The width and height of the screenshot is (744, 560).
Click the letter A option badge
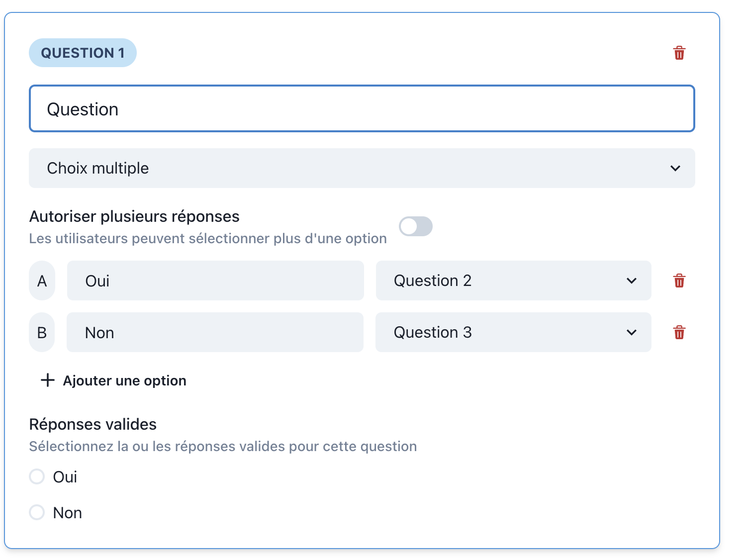click(42, 281)
